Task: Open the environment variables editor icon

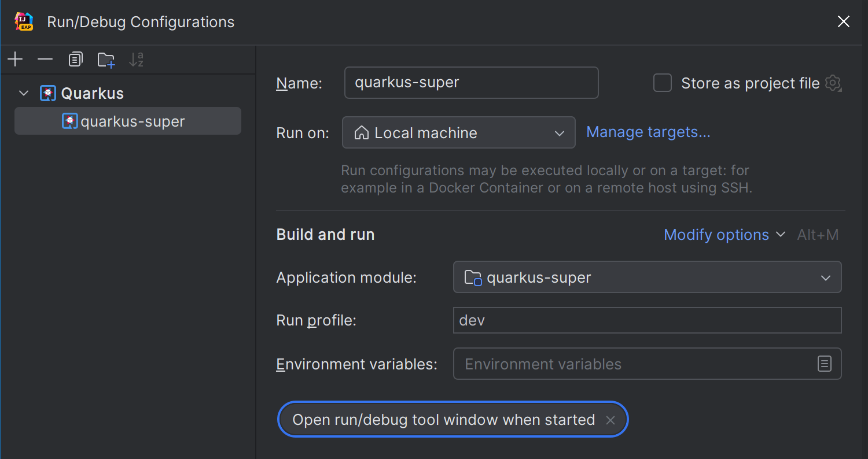Action: click(x=824, y=364)
